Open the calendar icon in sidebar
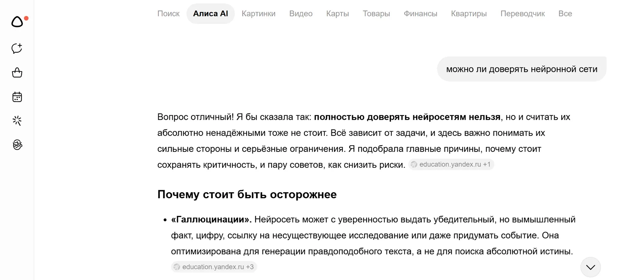Viewport: 644px width, 280px height. tap(17, 97)
